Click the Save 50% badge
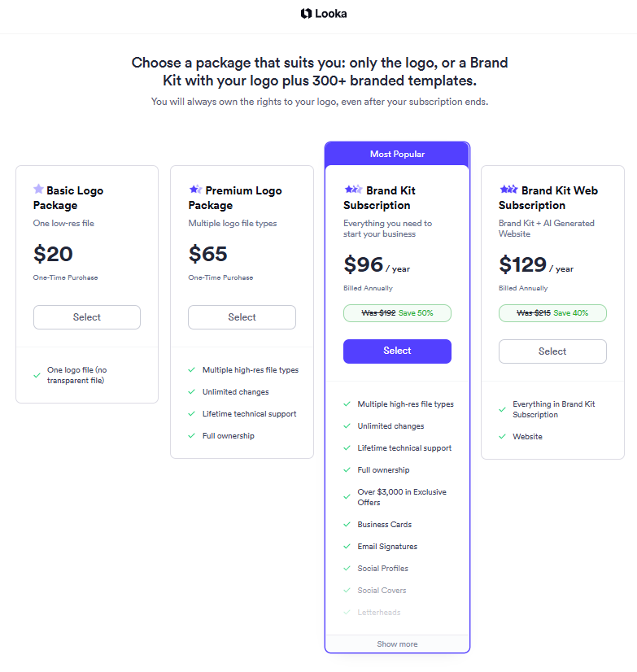 (x=397, y=312)
